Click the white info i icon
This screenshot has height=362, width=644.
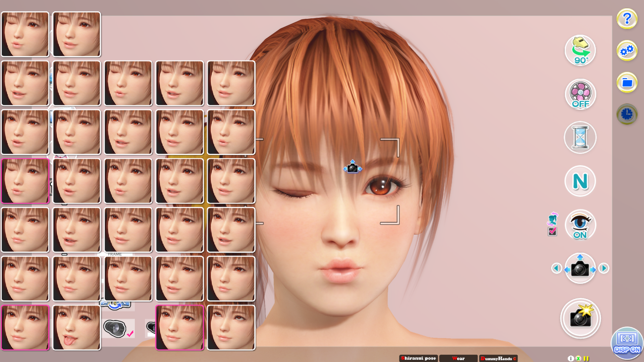point(570,358)
